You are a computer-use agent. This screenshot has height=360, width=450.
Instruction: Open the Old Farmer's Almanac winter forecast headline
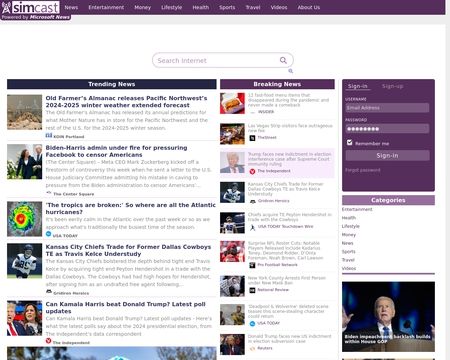(x=126, y=102)
